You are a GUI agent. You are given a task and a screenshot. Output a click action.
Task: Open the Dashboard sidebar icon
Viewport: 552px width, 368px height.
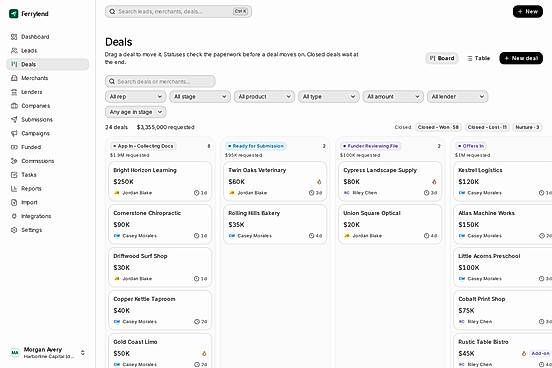coord(14,37)
